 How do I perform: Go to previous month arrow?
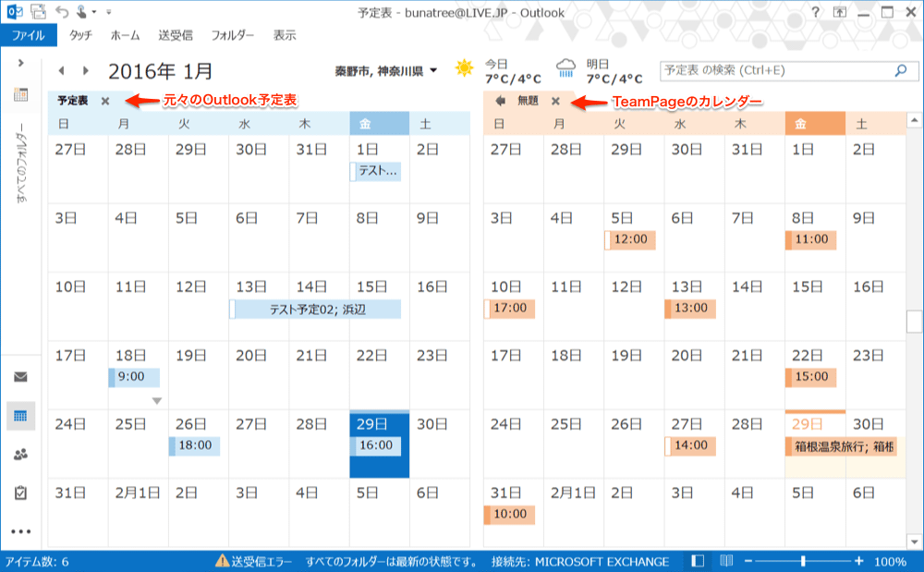click(x=61, y=70)
